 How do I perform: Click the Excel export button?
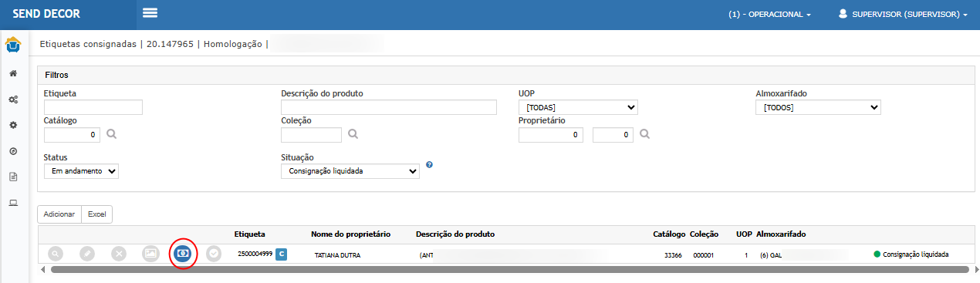pyautogui.click(x=96, y=214)
